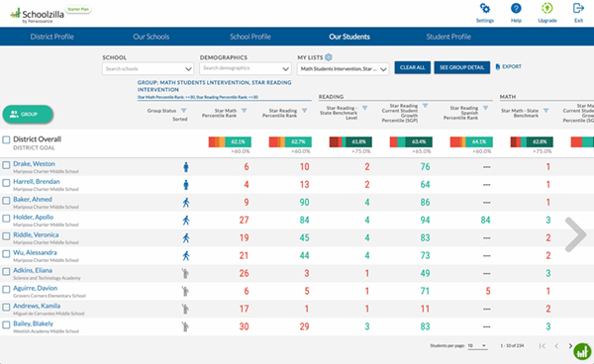The height and width of the screenshot is (364, 594).
Task: Open the green chart widget icon
Action: coord(582,352)
